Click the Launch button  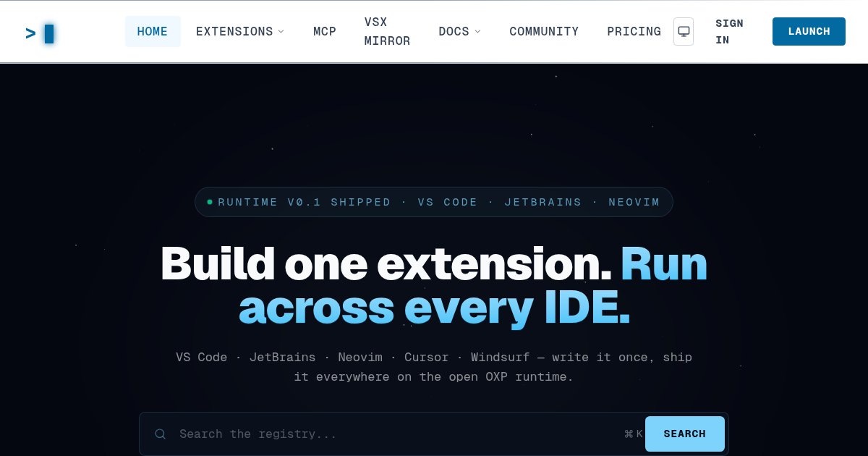tap(809, 32)
